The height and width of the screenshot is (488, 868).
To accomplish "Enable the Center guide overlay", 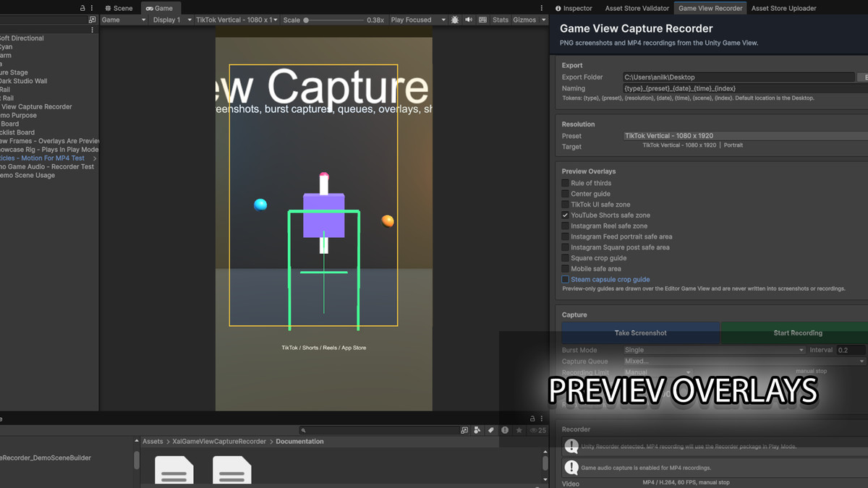I will tap(566, 194).
